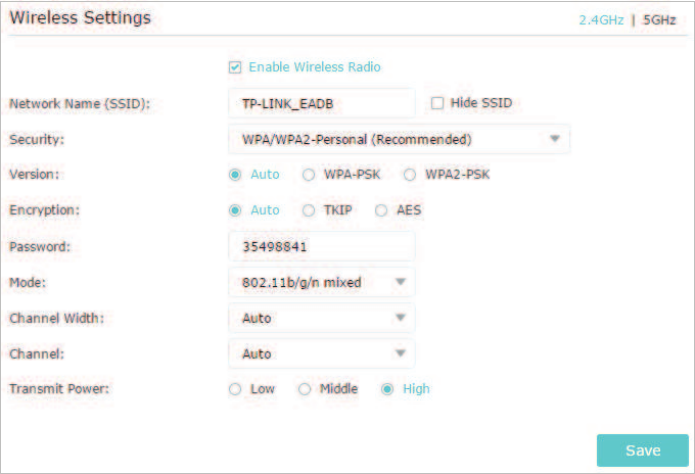The image size is (695, 474).
Task: Check the Hide SSID box
Action: 437,103
